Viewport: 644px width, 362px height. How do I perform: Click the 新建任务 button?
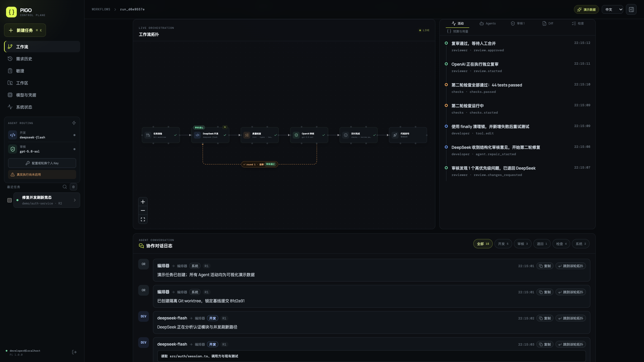25,30
